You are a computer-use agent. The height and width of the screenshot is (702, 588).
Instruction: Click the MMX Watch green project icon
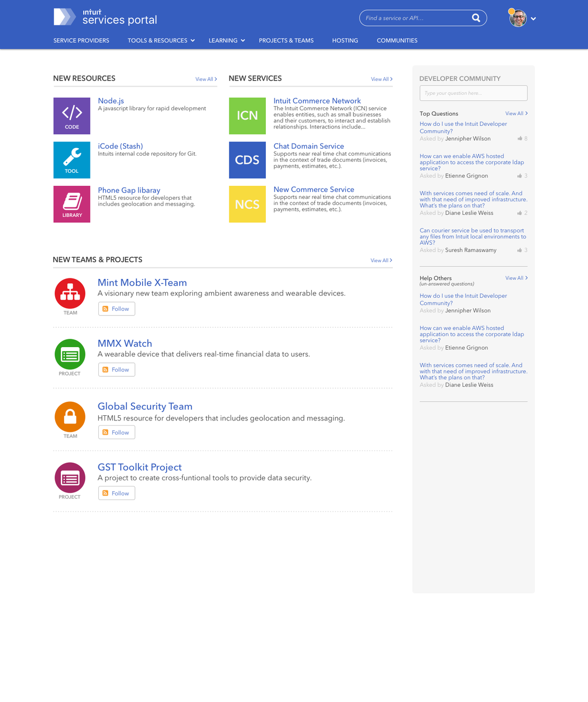pyautogui.click(x=70, y=354)
